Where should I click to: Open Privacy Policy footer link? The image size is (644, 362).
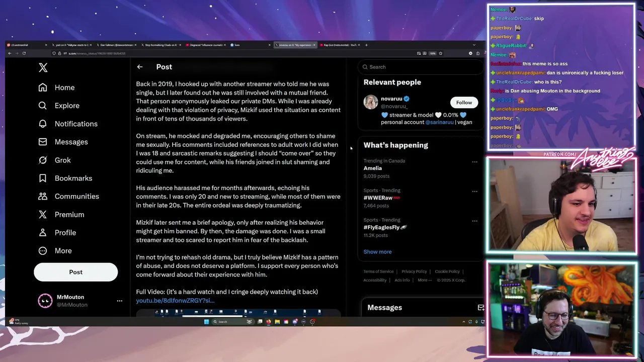pos(414,271)
